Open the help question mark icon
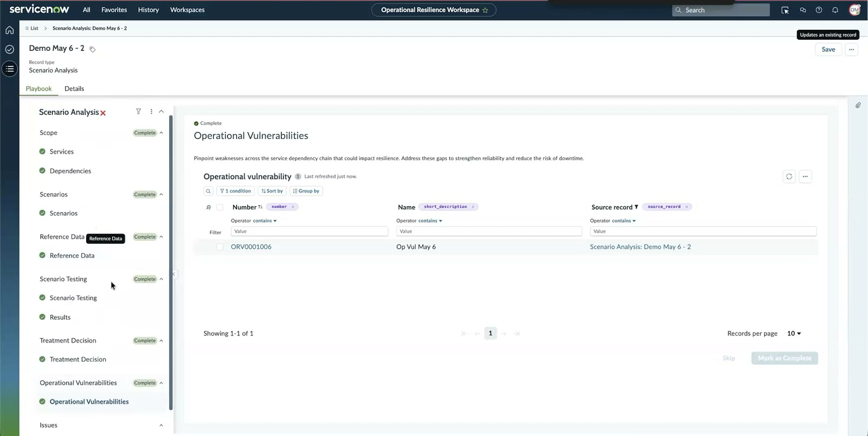Screen dimensions: 868x436 (x=819, y=10)
